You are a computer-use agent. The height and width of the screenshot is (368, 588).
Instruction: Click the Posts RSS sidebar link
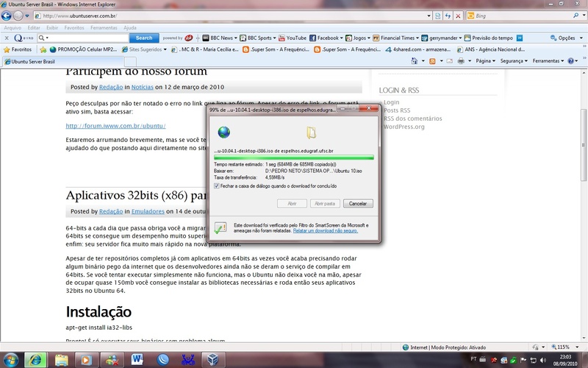click(x=397, y=110)
